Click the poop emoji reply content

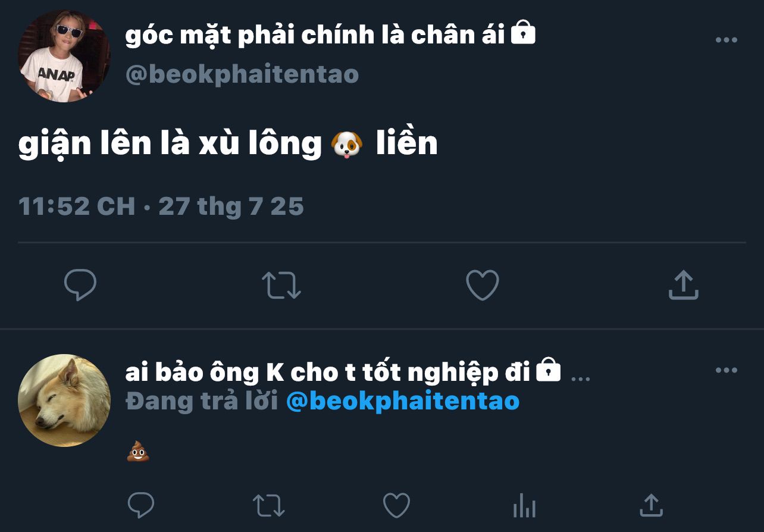click(x=138, y=452)
